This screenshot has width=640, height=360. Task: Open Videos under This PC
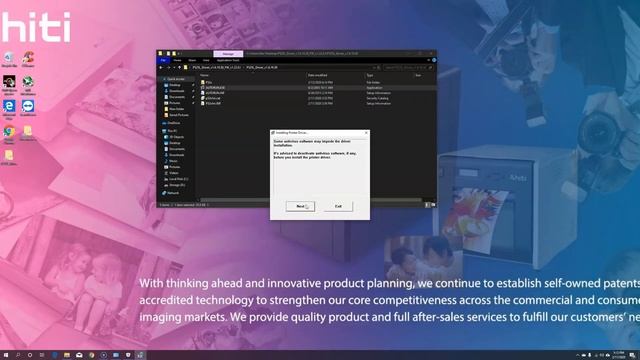pyautogui.click(x=174, y=173)
